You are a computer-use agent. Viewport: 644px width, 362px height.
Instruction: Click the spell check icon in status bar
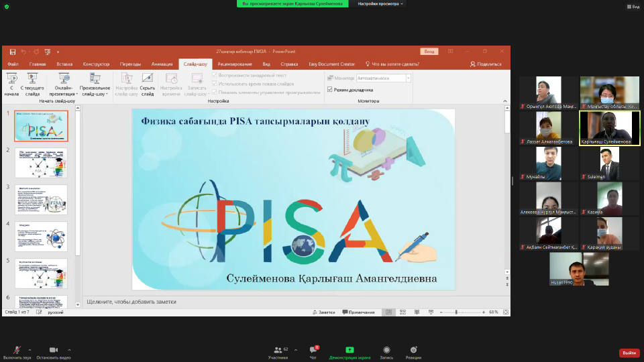39,312
